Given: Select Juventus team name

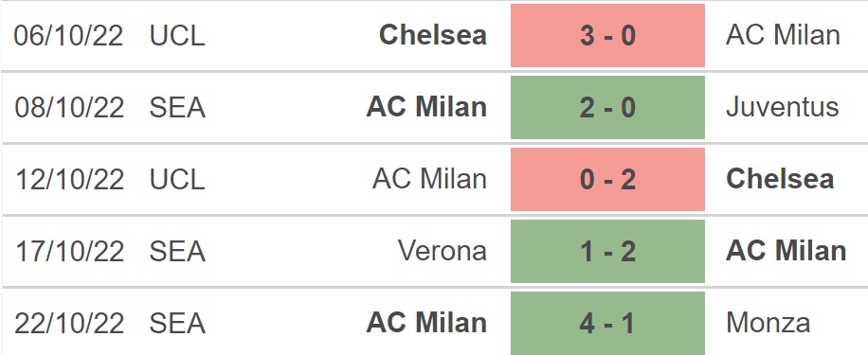Looking at the screenshot, I should click(782, 107).
